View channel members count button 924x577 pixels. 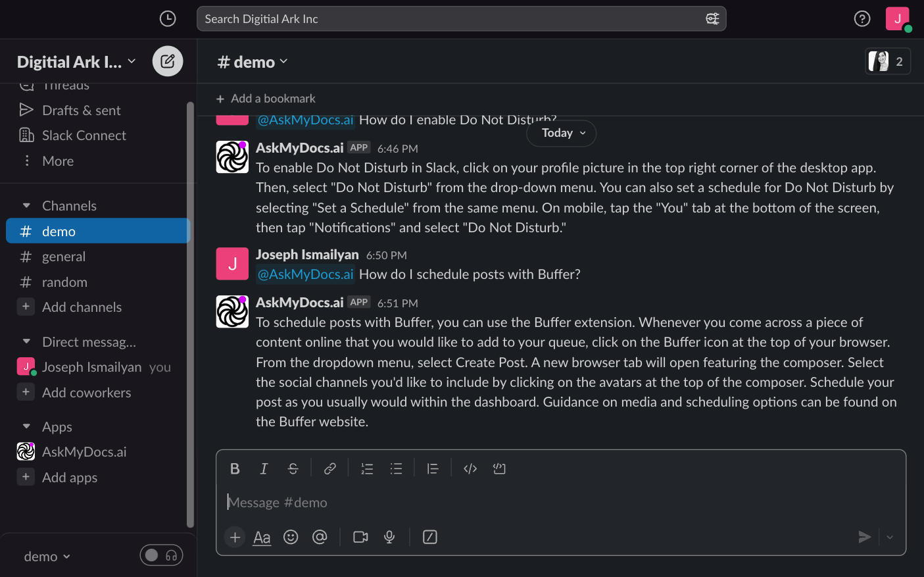[888, 61]
